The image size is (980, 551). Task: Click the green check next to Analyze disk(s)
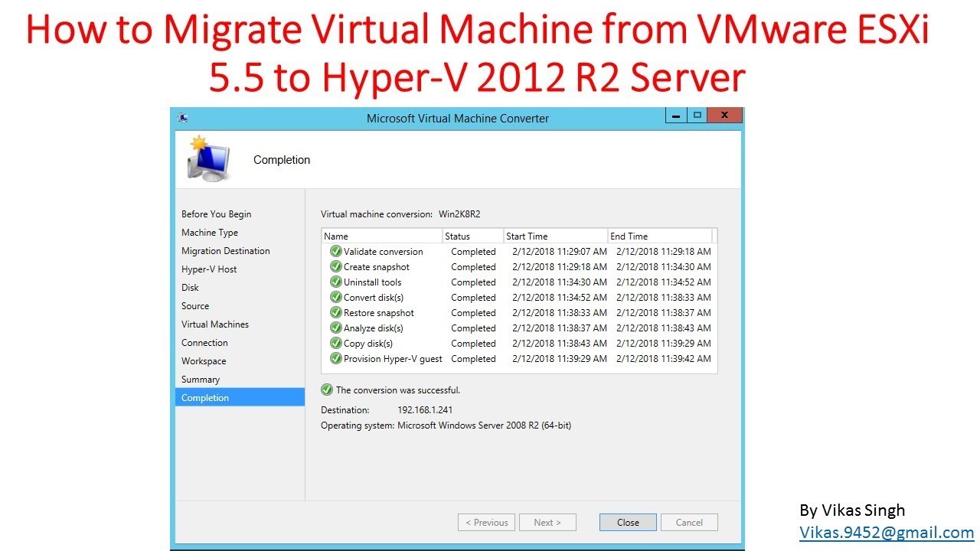[x=335, y=328]
